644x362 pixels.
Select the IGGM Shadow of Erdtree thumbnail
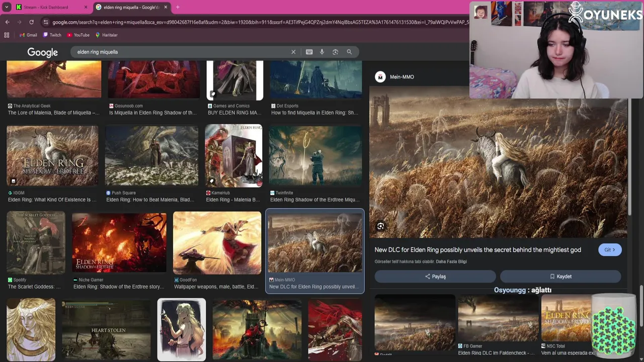(x=52, y=156)
